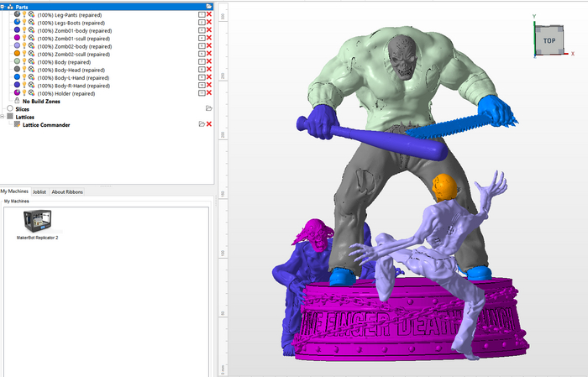Remove Zomb02-scull using its red X

[209, 54]
